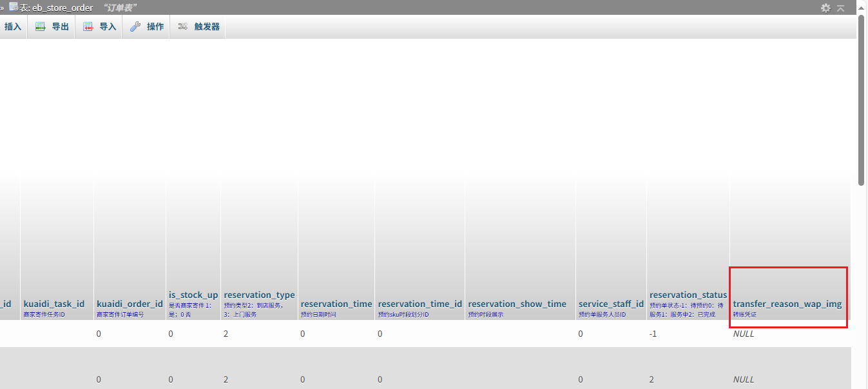Viewport: 868px width, 389px height.
Task: Click the wrench icon for 操作
Action: 135,26
